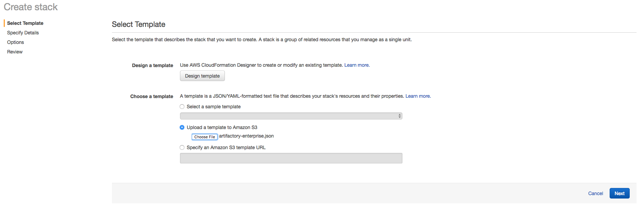Navigate to Review step in sidebar
Viewport: 644px width, 221px height.
(15, 52)
